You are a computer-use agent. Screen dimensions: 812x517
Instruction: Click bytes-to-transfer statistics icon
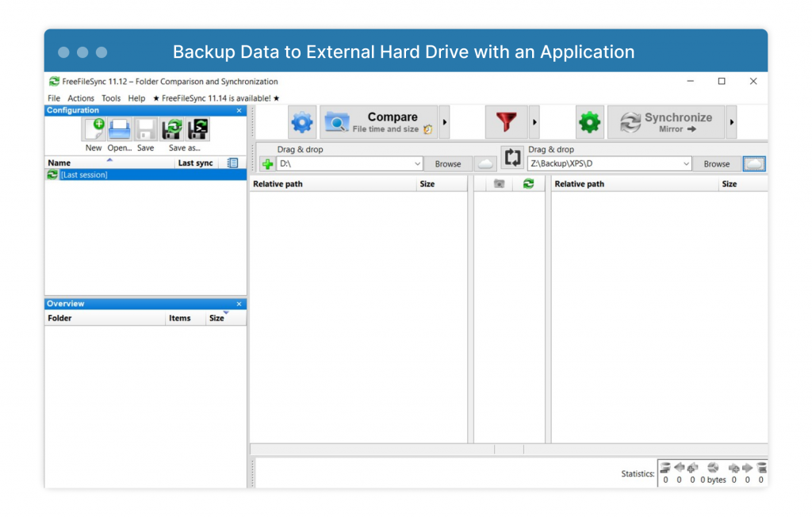point(713,468)
